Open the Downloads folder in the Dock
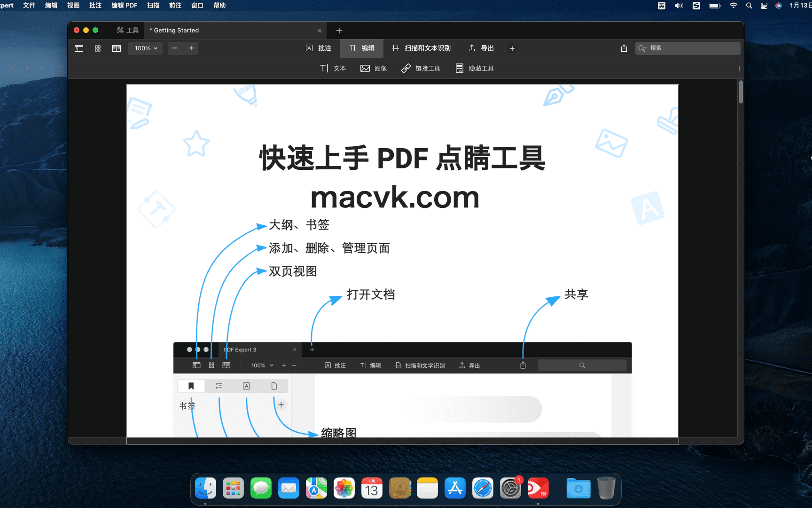 pos(578,488)
